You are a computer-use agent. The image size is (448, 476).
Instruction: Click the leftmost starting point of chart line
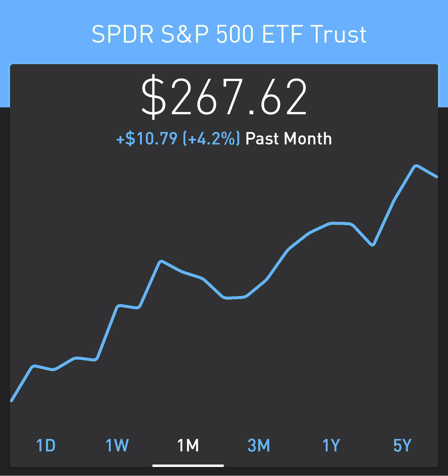(12, 401)
